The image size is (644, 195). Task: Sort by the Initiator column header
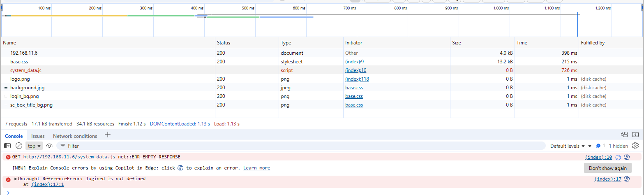click(x=397, y=42)
